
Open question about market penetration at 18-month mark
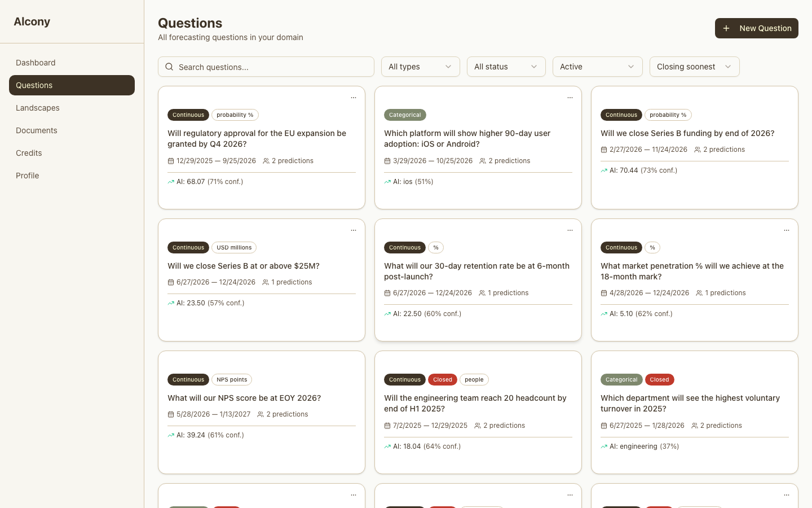pos(692,271)
